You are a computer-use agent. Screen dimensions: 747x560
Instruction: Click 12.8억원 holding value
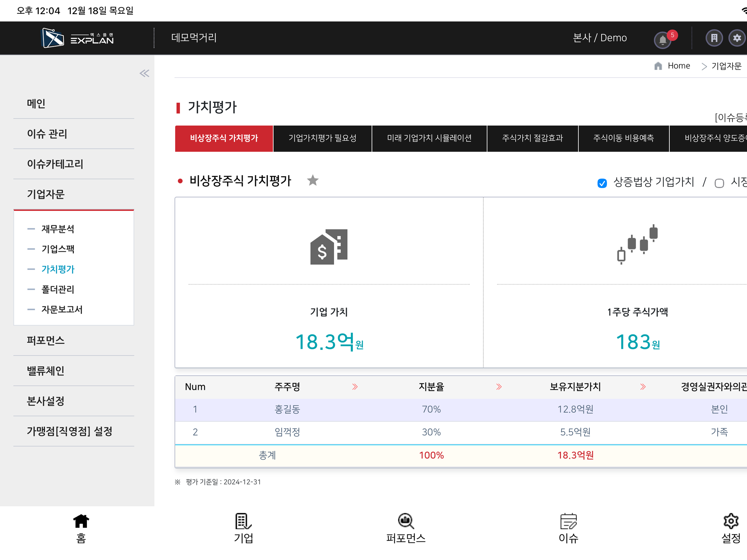coord(576,410)
